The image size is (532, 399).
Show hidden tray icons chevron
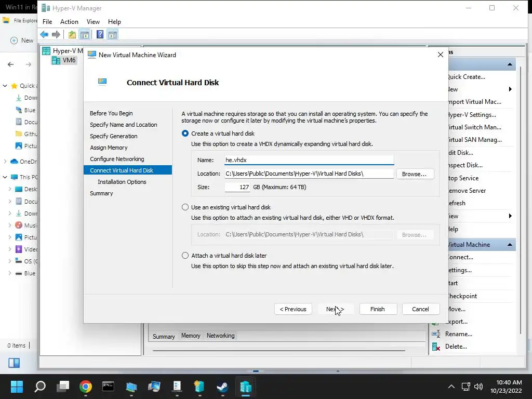coord(451,387)
